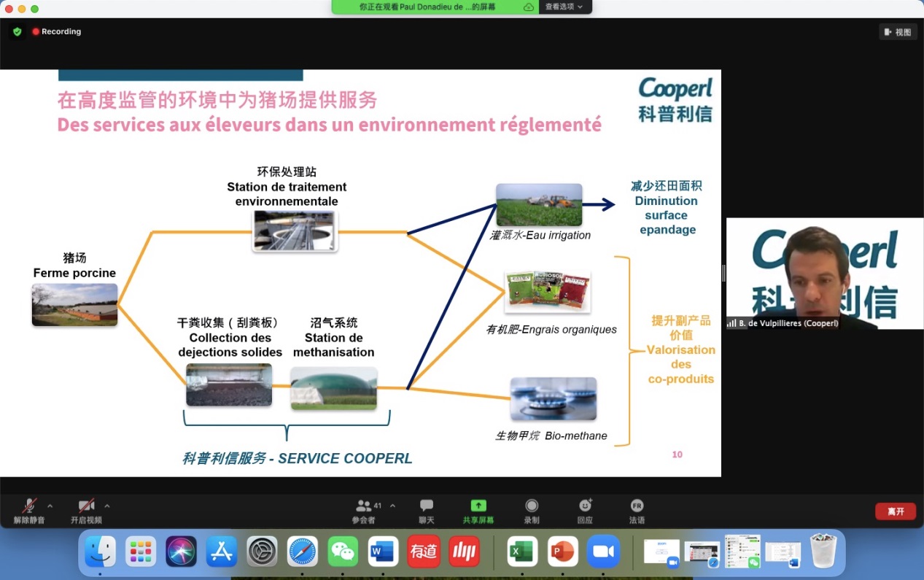Click the Station de traitement environnementale image

coord(295,231)
